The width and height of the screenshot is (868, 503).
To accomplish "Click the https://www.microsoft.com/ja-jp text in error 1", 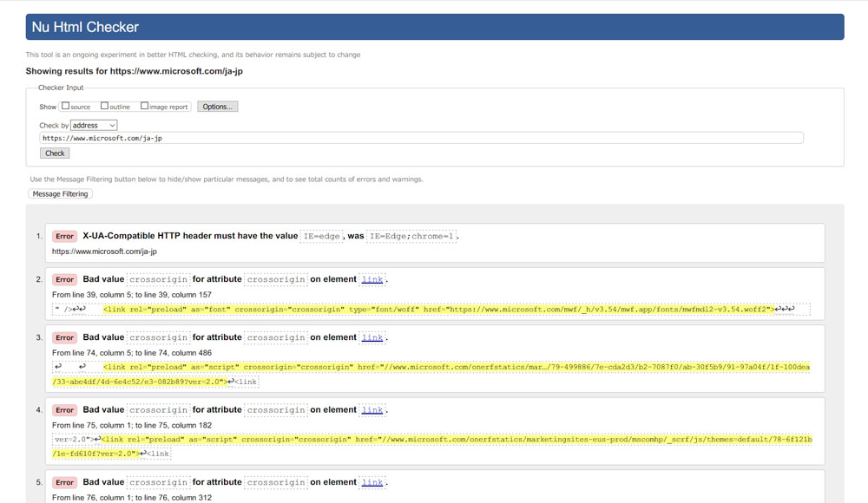I will 104,251.
